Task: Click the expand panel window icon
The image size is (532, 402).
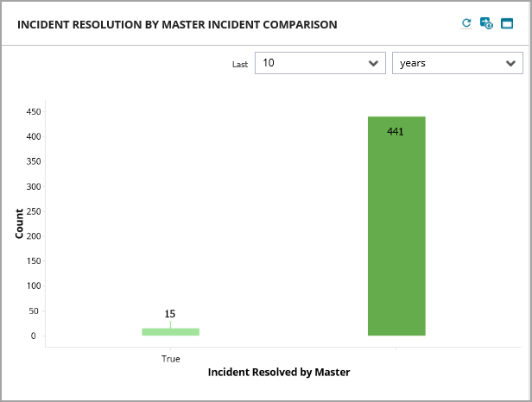Action: [x=507, y=23]
